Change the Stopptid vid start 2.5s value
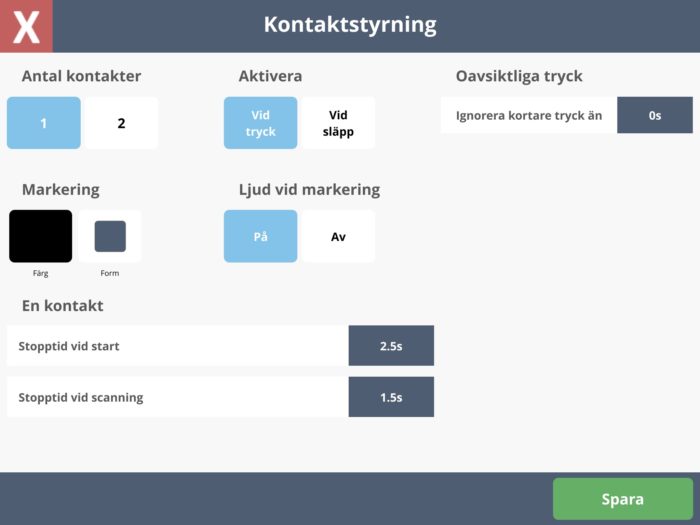Screen dimensions: 700x525 coord(391,346)
